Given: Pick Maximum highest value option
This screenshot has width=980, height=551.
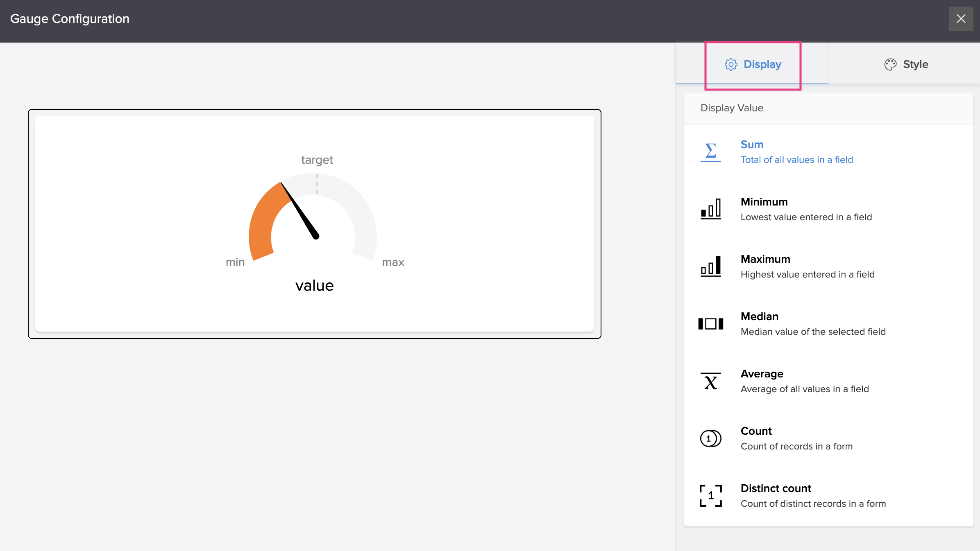Looking at the screenshot, I should 807,266.
